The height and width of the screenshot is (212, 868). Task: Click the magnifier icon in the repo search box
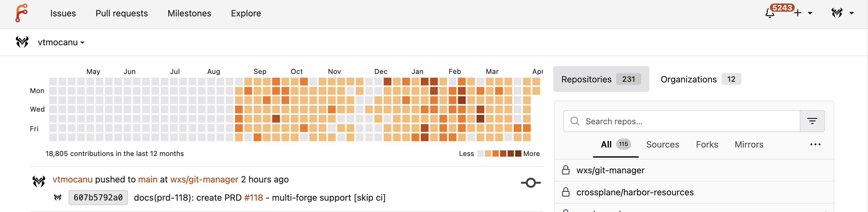575,121
